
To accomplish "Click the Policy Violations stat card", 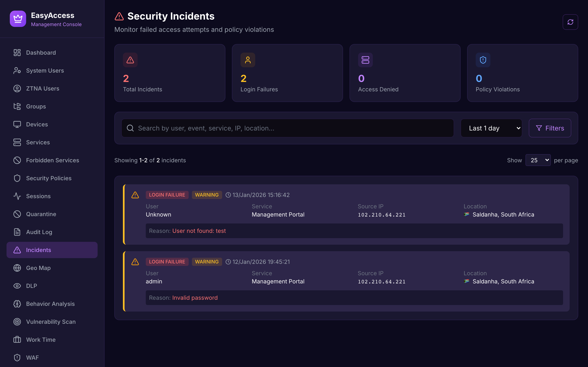I will 522,73.
